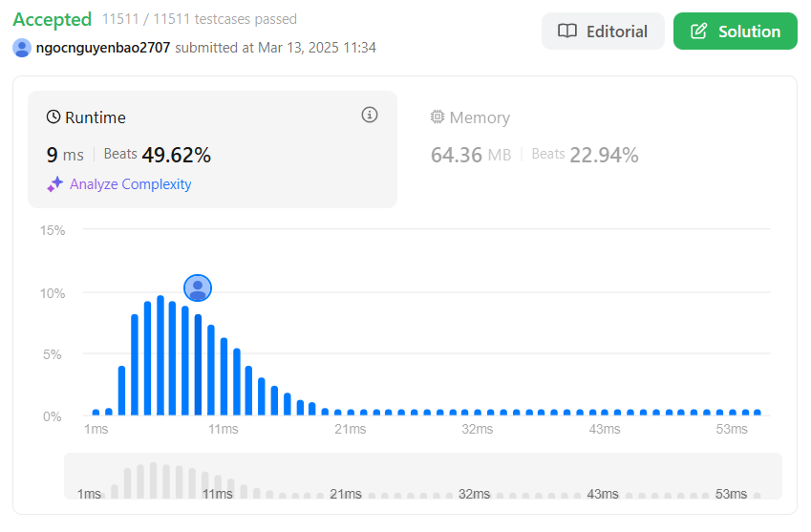The height and width of the screenshot is (532, 811).
Task: Open the ngocnguyenbao2707 username link
Action: tap(103, 48)
